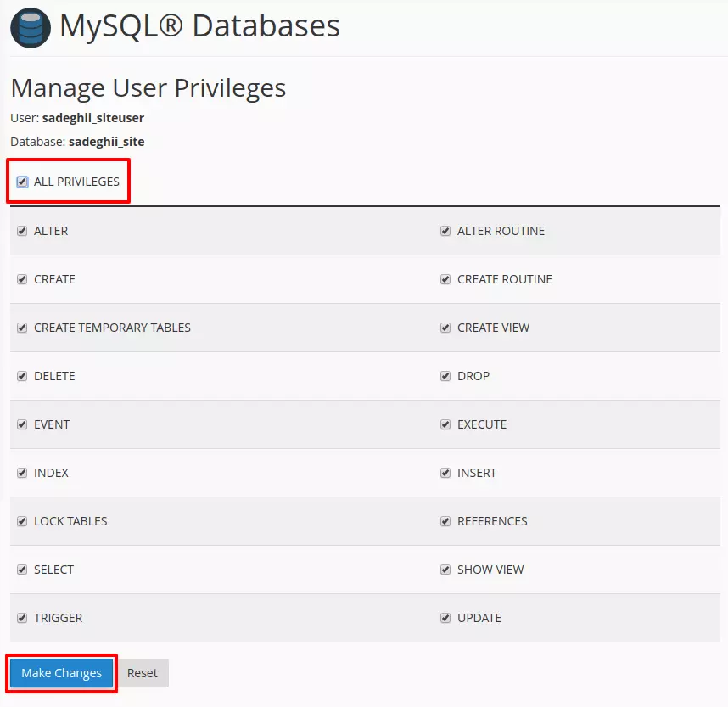The image size is (728, 707).
Task: Uncheck the ALL PRIVILEGES checkbox
Action: click(x=22, y=182)
